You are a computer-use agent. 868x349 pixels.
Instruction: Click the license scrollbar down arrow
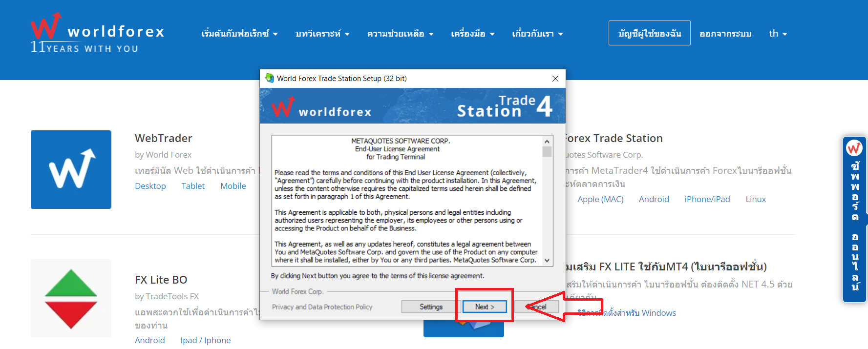[x=547, y=261]
